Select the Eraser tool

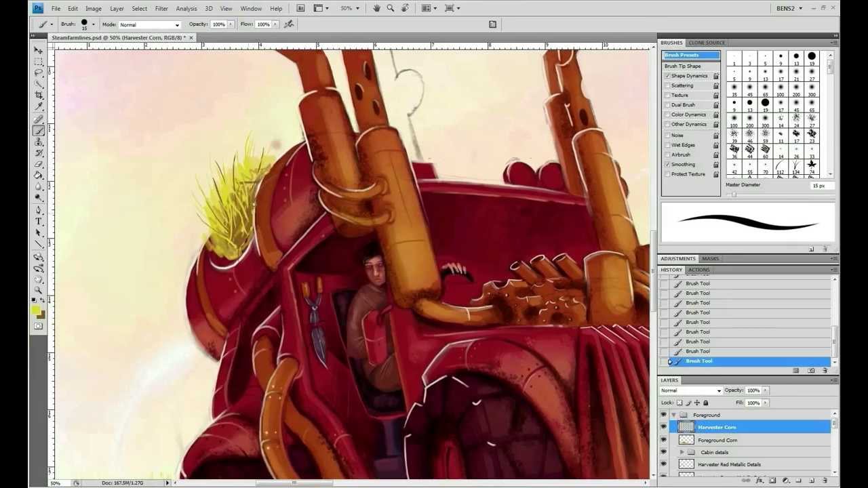click(39, 164)
